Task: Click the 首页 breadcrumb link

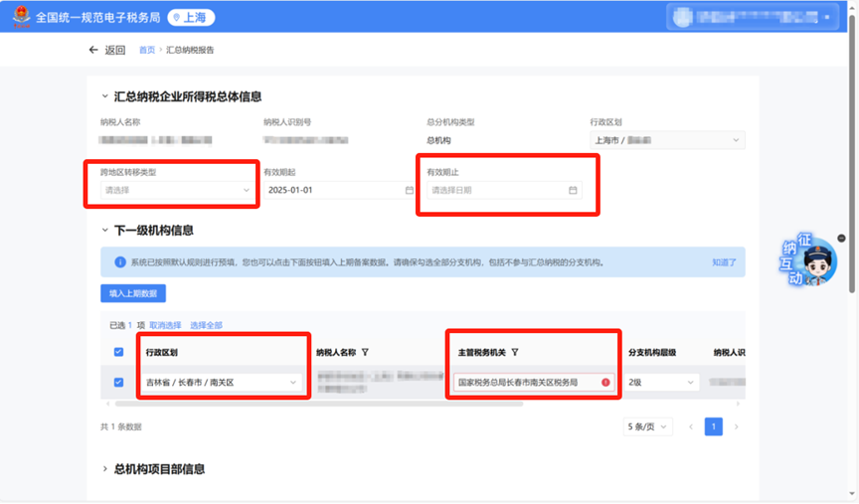Action: 146,50
